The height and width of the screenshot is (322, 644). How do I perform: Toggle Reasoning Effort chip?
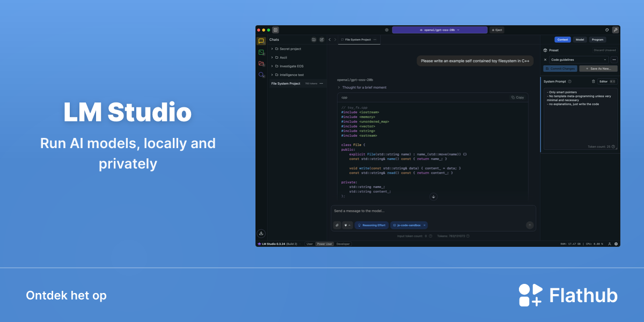(372, 225)
